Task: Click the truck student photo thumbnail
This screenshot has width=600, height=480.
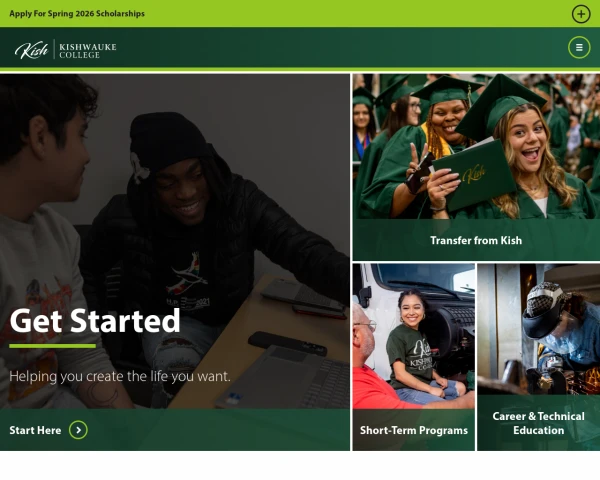Action: pos(414,336)
